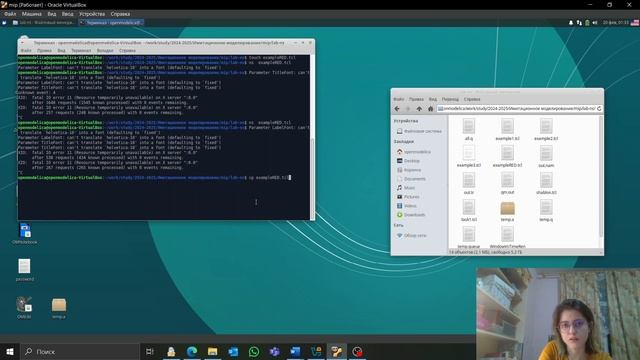Click the guest volume icon in the top panel
Viewport: 640px width, 360px height.
tap(595, 23)
